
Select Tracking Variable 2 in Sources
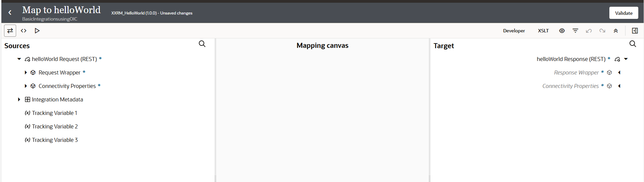point(55,126)
